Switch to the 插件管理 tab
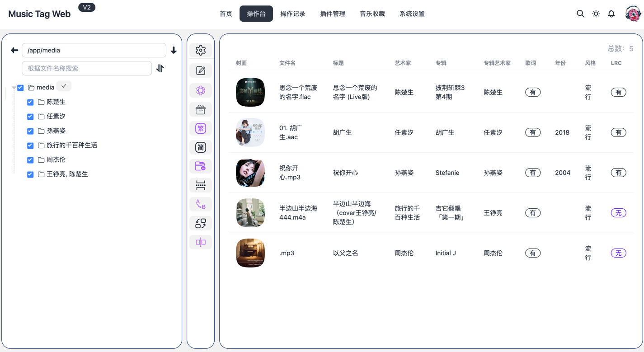The height and width of the screenshot is (352, 644). (332, 14)
